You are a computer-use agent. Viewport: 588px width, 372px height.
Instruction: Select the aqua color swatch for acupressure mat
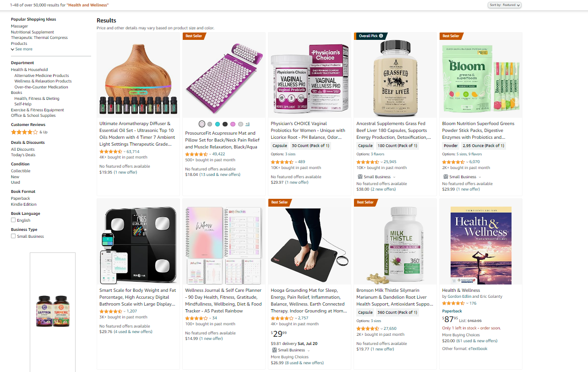(x=218, y=124)
